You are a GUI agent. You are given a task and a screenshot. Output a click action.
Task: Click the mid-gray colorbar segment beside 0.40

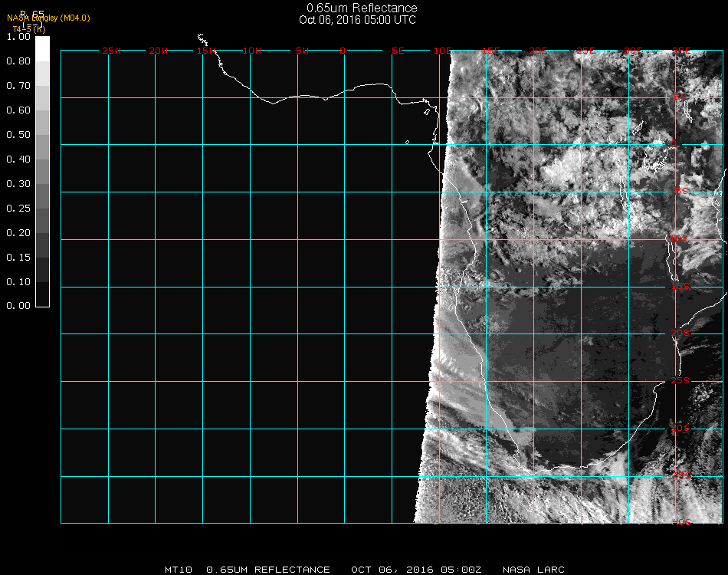42,172
